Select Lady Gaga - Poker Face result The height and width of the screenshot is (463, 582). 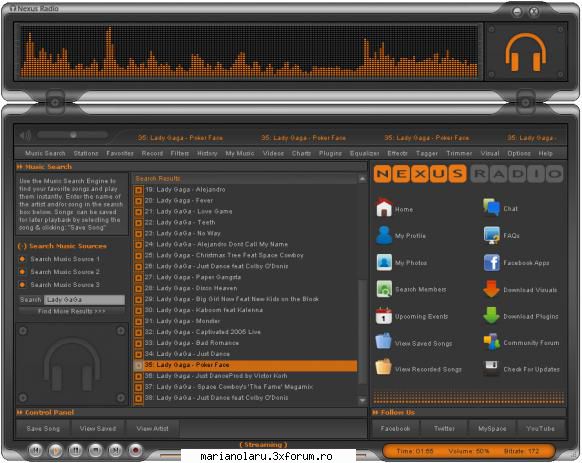245,365
